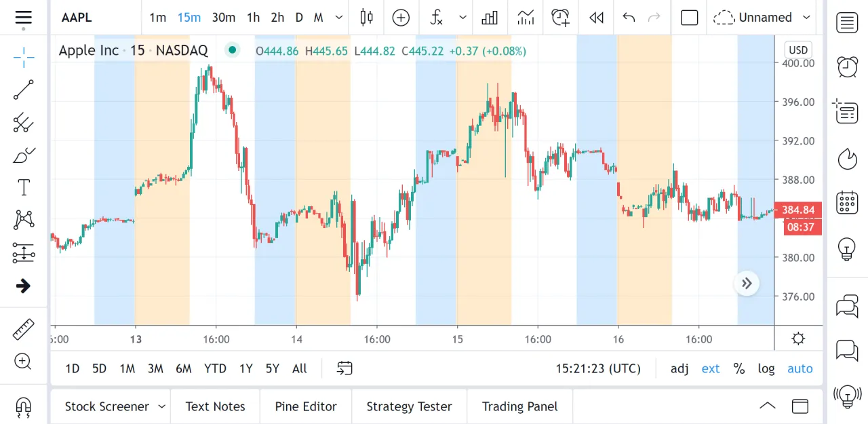Viewport: 868px width, 424px height.
Task: Click the bar replay rewind icon
Action: tap(596, 18)
